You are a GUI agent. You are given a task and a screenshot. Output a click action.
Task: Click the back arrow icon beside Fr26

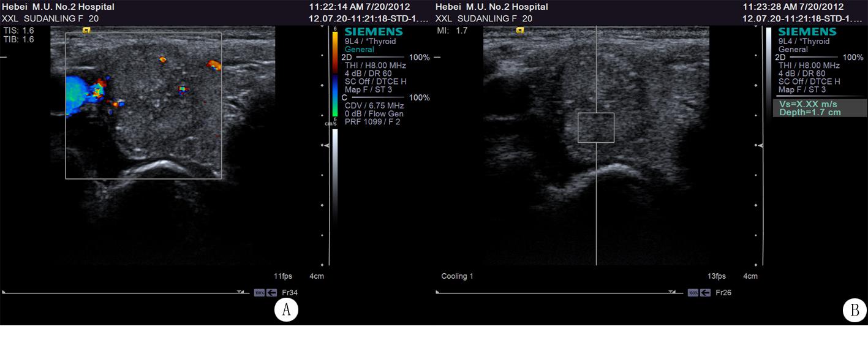coord(705,293)
